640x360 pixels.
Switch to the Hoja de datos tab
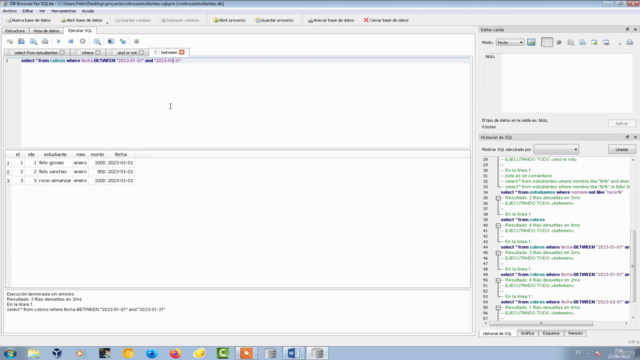point(46,31)
